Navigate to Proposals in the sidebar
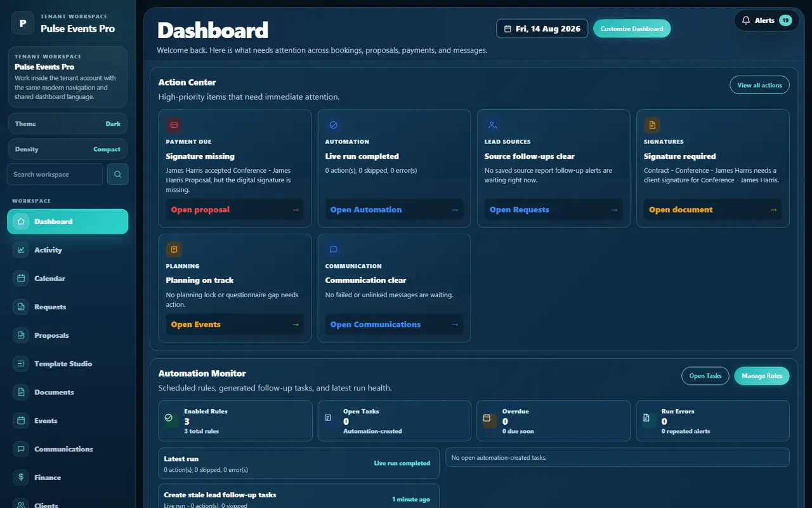The image size is (812, 508). [x=67, y=335]
